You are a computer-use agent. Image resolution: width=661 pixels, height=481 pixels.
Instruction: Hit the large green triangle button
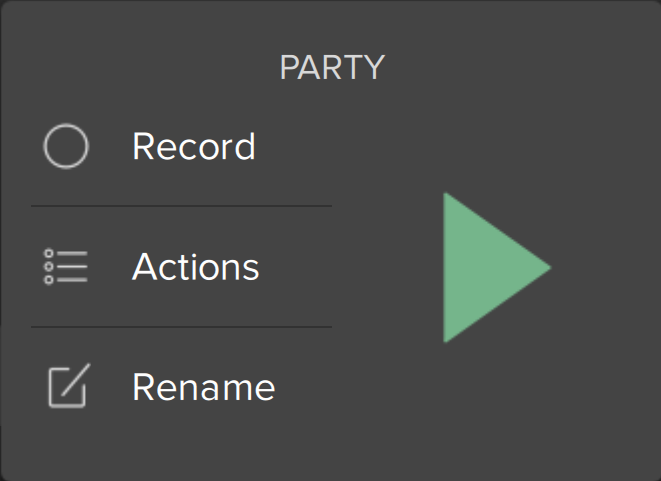pos(488,267)
